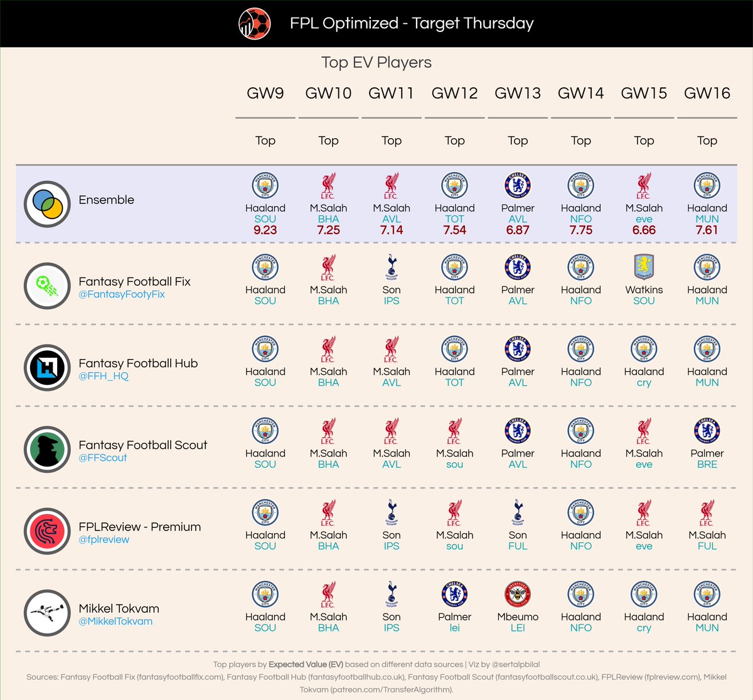Click FPLReview GW13 Tottenham badge
Screen dimensions: 753x700
click(518, 513)
